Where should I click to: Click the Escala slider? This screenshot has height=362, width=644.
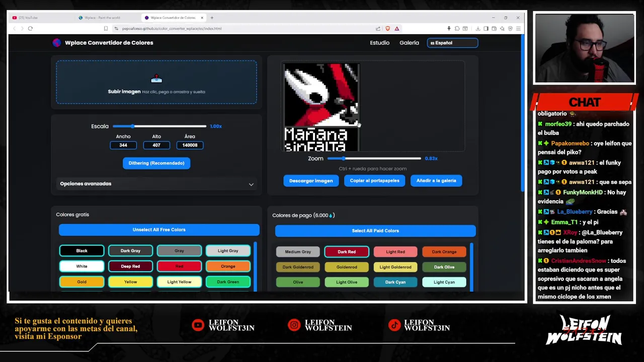tap(159, 126)
